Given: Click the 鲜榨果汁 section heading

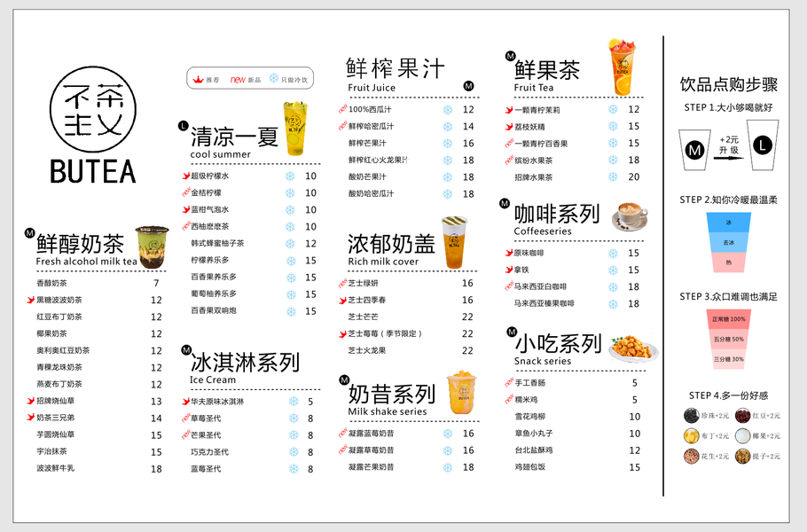Looking at the screenshot, I should [396, 68].
